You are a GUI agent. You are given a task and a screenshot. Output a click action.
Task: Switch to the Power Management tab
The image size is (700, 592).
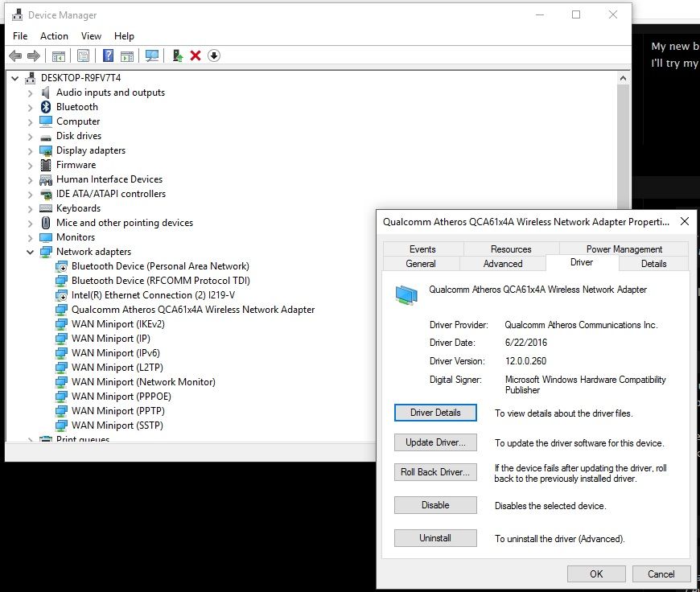pyautogui.click(x=624, y=249)
